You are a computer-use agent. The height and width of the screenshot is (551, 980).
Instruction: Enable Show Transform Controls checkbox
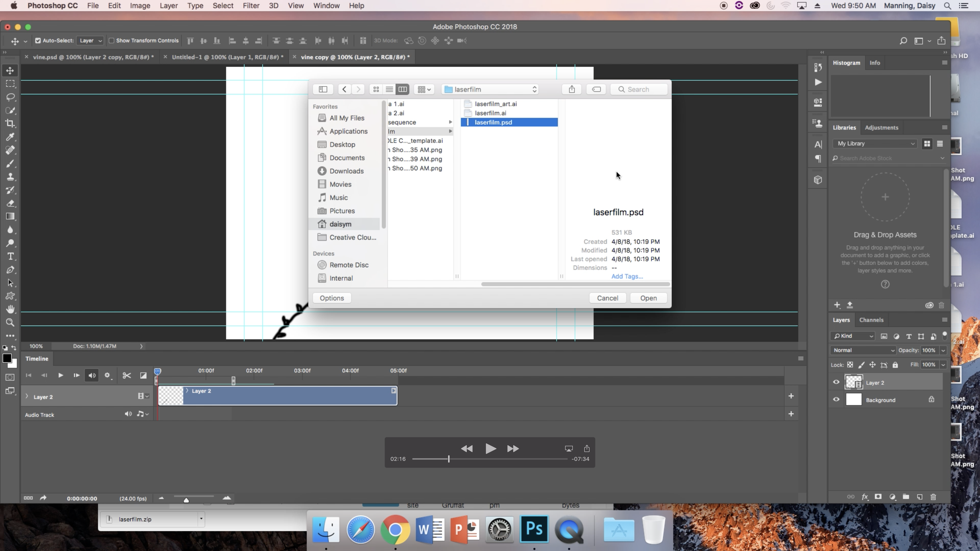coord(111,41)
